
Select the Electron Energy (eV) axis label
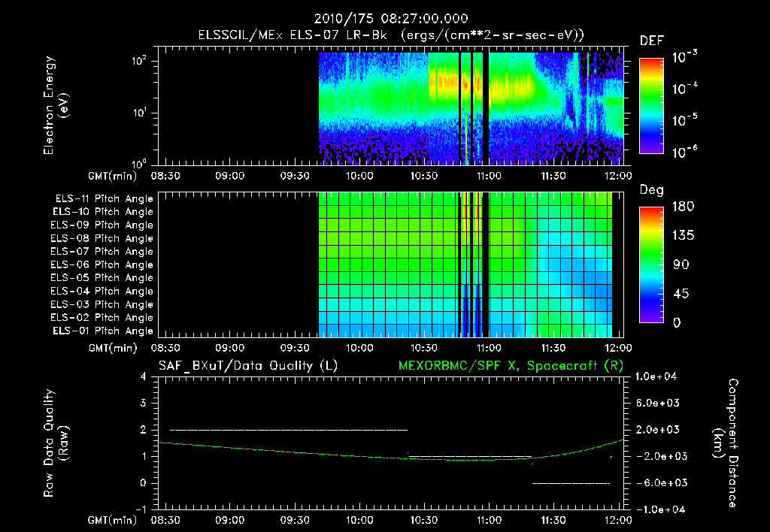56,105
